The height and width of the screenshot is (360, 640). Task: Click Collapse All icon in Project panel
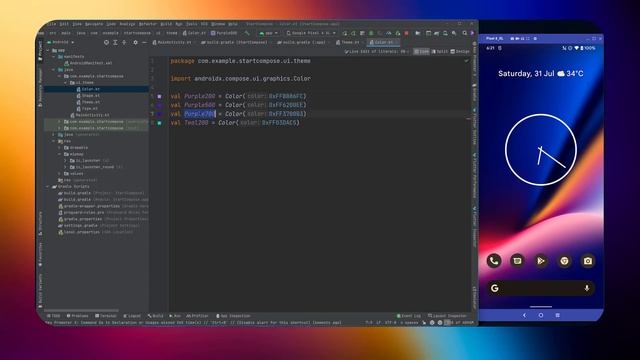point(124,42)
